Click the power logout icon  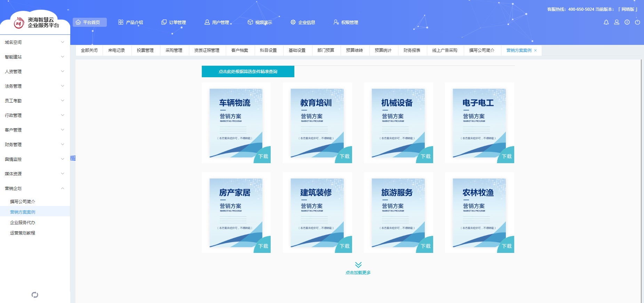(x=637, y=22)
